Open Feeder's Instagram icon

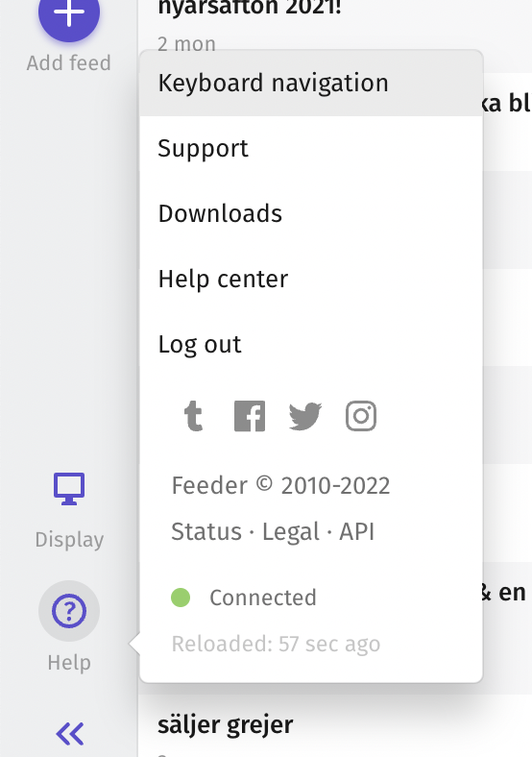(x=361, y=416)
